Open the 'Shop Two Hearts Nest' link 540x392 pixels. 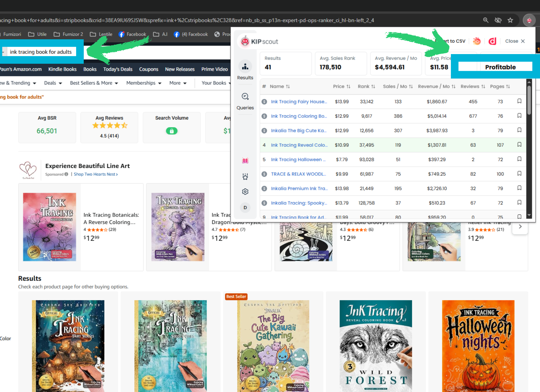(96, 174)
